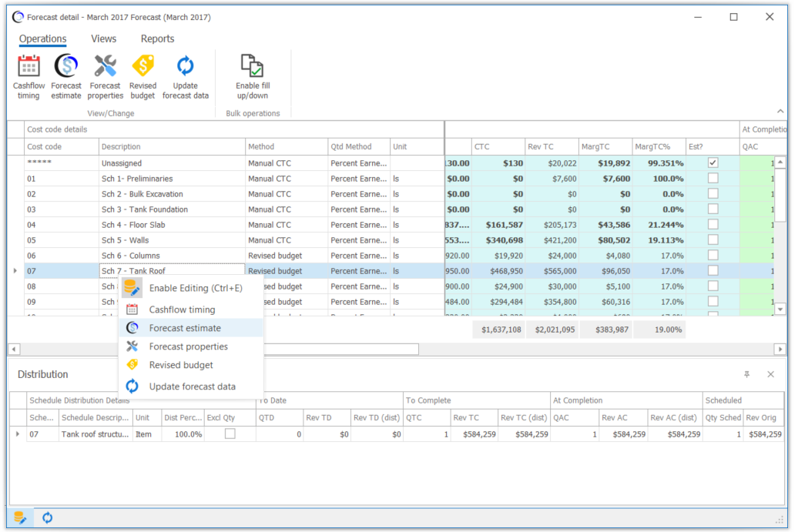The width and height of the screenshot is (798, 532).
Task: Select the Unassigned row description
Action: [x=172, y=163]
